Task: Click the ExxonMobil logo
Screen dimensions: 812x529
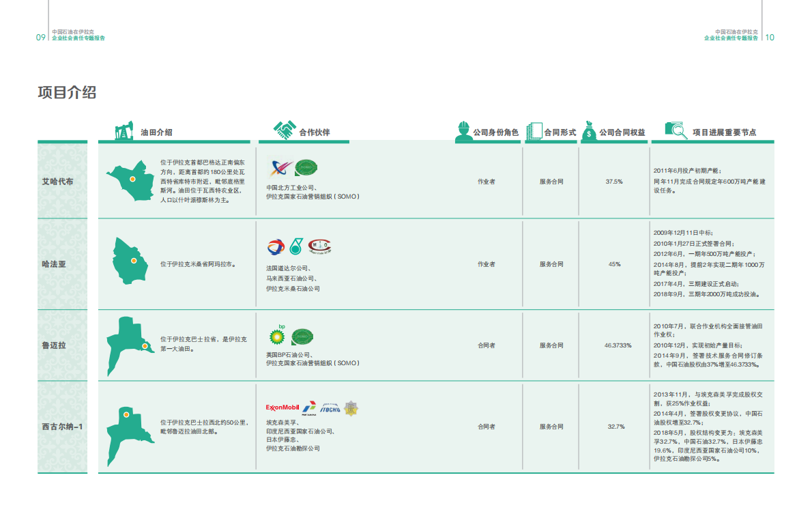Action: pos(282,408)
